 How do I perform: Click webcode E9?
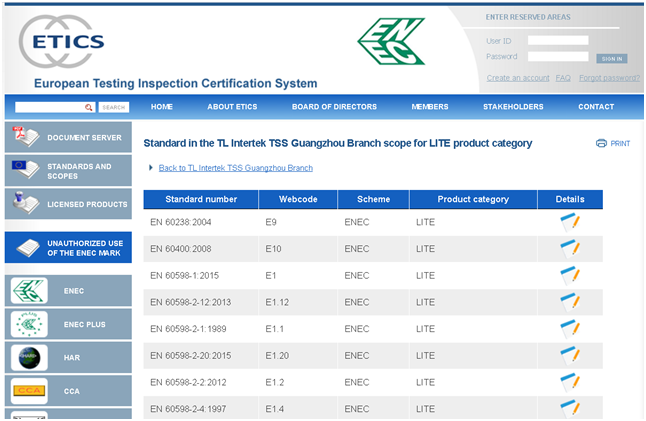coord(271,222)
